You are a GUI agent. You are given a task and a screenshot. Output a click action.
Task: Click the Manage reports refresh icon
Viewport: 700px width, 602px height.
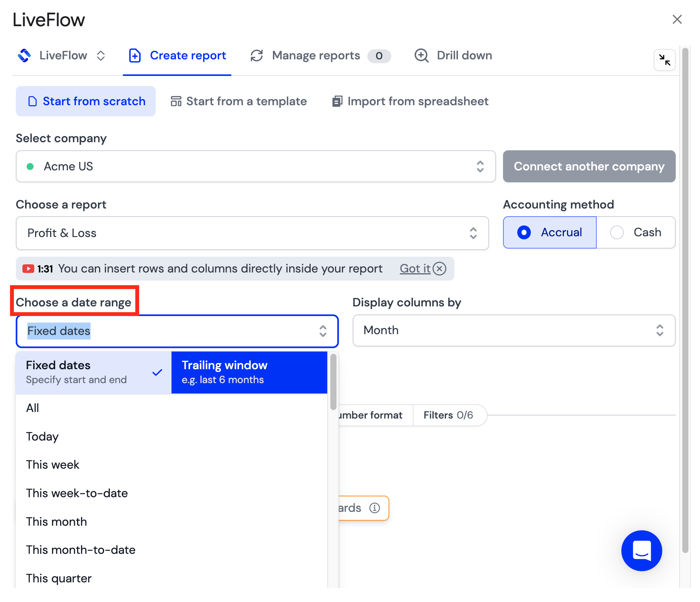257,55
